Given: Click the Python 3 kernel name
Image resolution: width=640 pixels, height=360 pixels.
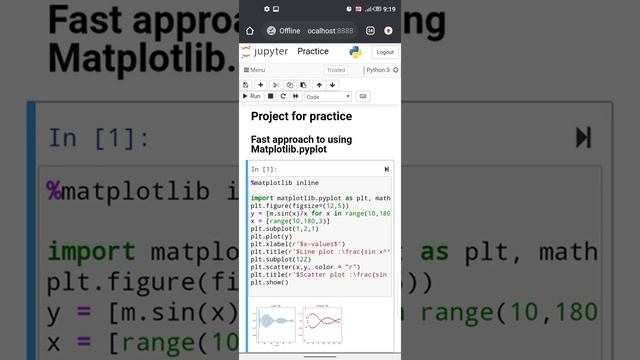Looking at the screenshot, I should tap(378, 70).
